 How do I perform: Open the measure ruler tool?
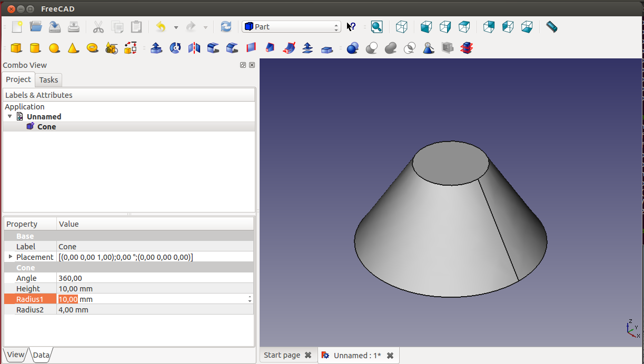551,27
